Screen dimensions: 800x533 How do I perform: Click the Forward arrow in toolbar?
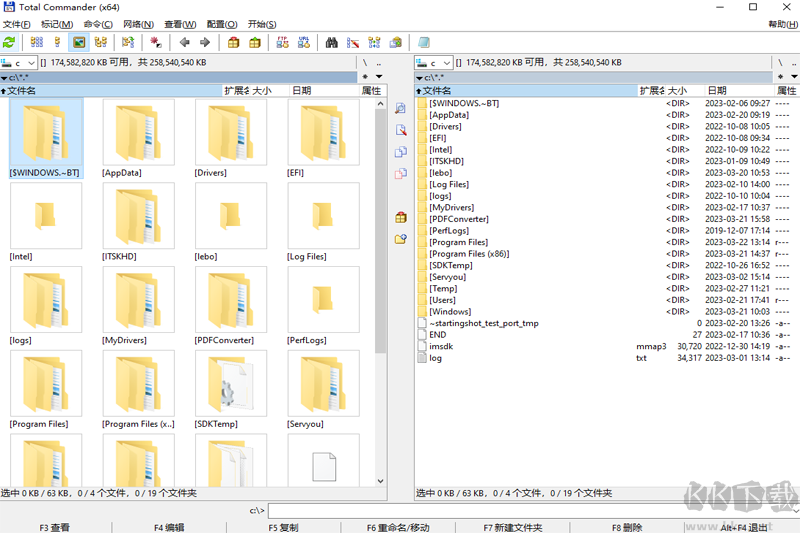205,43
